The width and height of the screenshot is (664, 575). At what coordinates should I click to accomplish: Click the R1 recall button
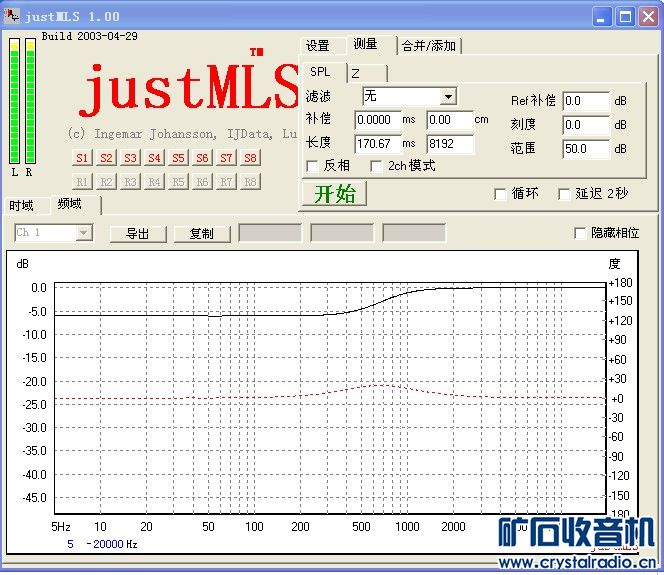(82, 182)
